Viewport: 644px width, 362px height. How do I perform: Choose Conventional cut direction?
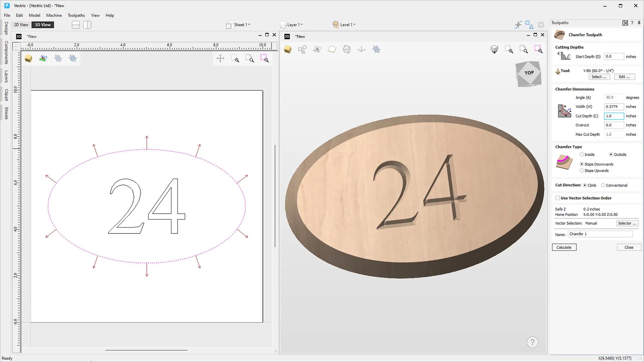pyautogui.click(x=603, y=185)
